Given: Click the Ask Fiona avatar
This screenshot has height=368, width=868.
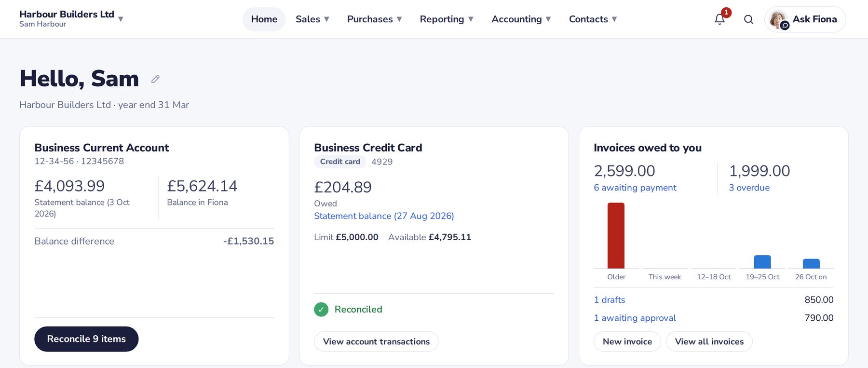Looking at the screenshot, I should [x=779, y=19].
